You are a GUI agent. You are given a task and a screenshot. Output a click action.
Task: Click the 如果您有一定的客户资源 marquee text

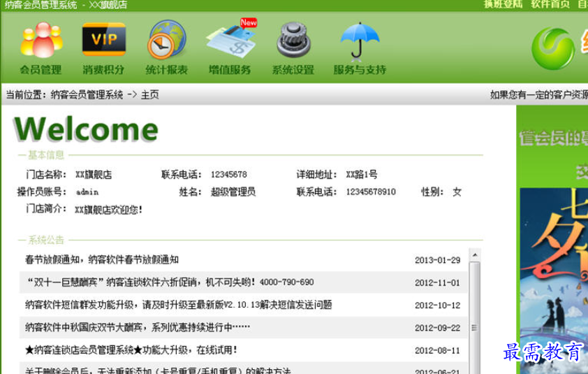539,94
